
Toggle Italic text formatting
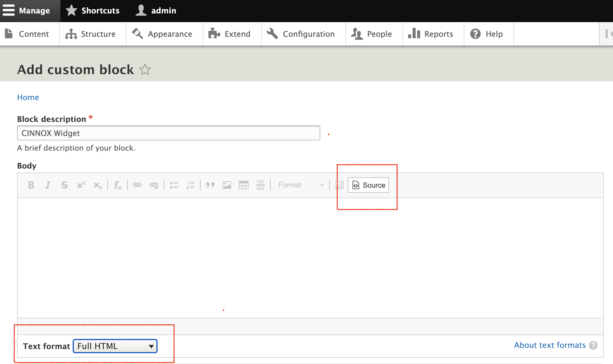pos(48,185)
